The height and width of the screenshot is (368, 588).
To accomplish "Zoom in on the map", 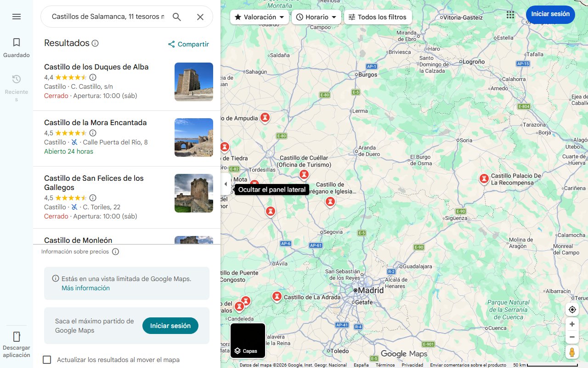I will pos(572,324).
